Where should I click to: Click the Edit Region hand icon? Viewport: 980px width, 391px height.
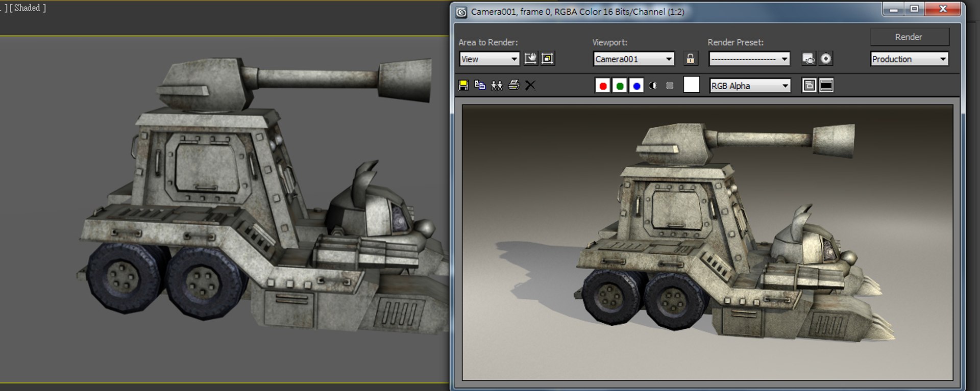[530, 59]
